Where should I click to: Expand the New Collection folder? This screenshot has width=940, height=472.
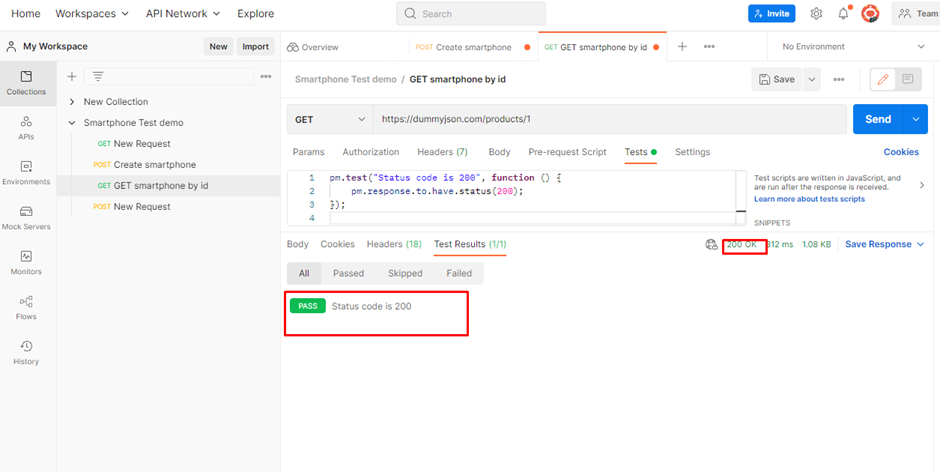(x=72, y=102)
